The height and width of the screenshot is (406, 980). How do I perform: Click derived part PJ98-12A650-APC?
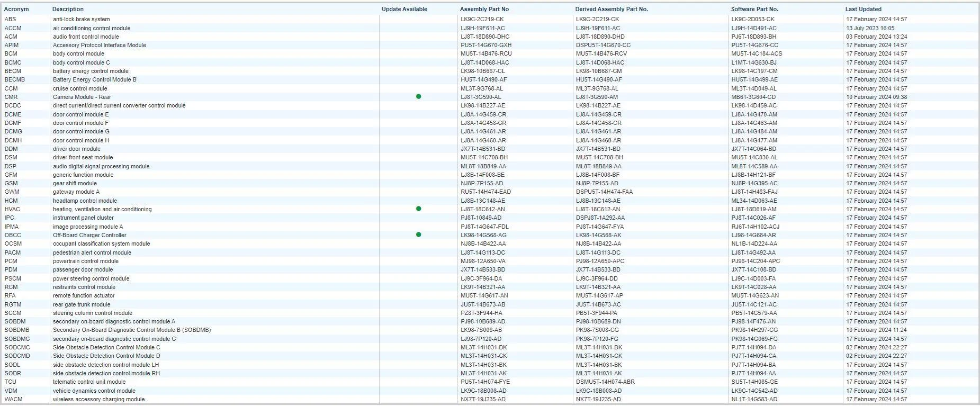click(600, 261)
